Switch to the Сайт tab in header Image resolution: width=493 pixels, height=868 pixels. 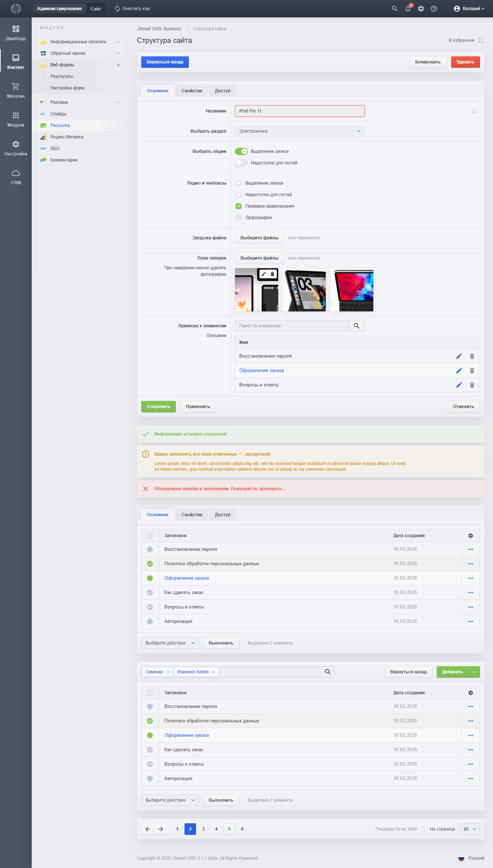click(x=96, y=9)
